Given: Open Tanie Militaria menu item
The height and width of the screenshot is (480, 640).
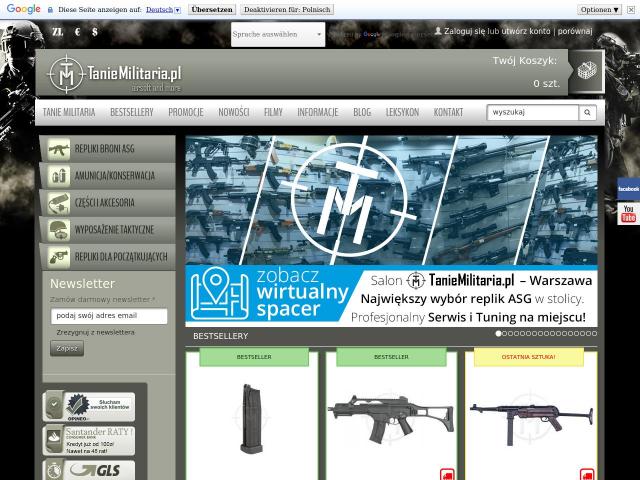Looking at the screenshot, I should (69, 112).
